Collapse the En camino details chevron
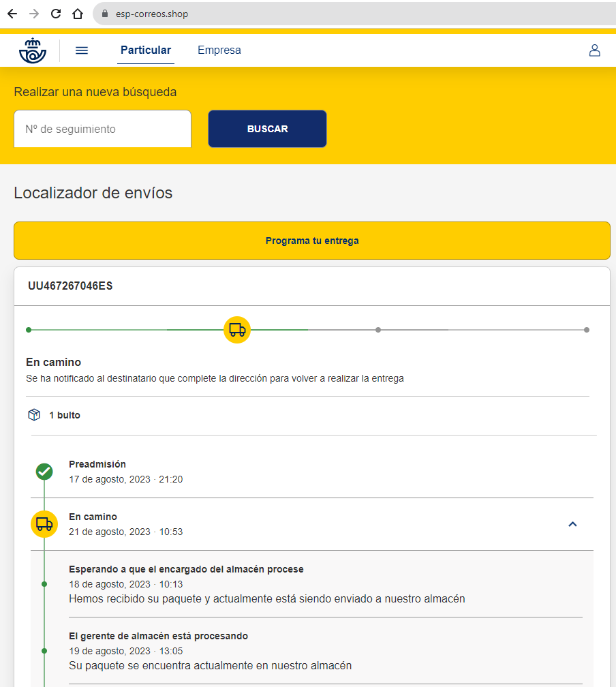Image resolution: width=616 pixels, height=687 pixels. pyautogui.click(x=572, y=524)
